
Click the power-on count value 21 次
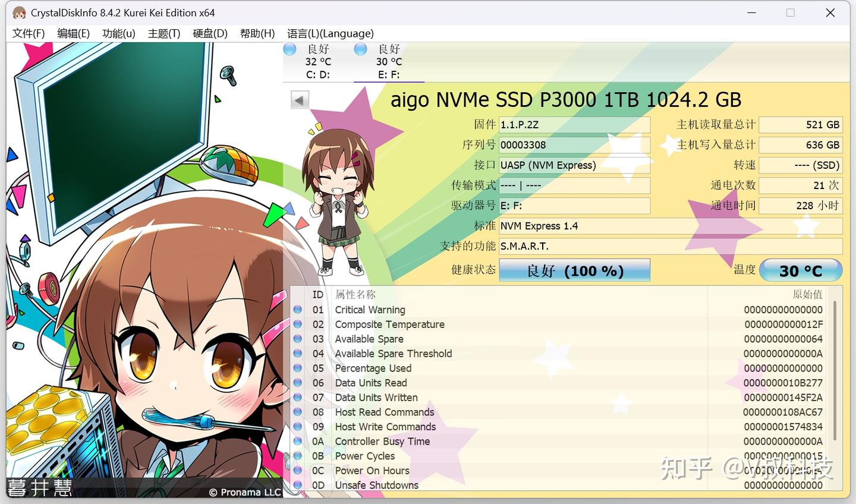click(x=801, y=185)
